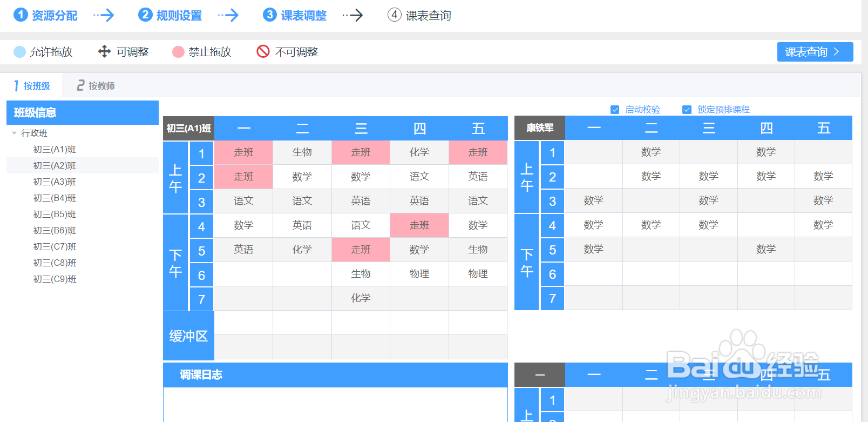
Task: Toggle the 启动校验 checkbox
Action: 615,110
